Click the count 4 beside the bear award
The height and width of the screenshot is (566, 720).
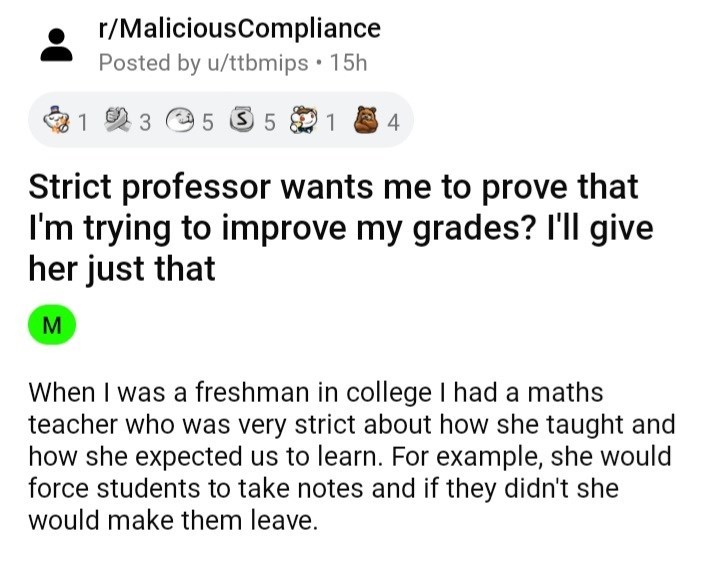pyautogui.click(x=393, y=124)
